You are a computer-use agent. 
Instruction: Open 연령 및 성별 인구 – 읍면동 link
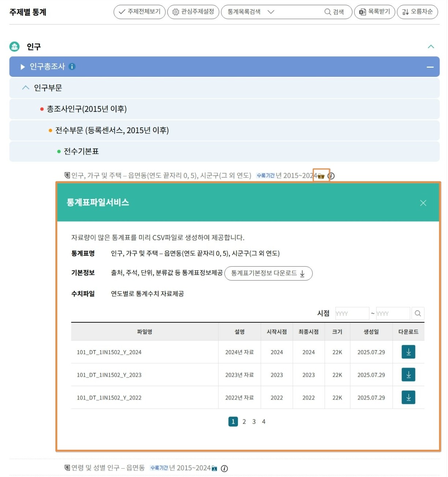[108, 468]
